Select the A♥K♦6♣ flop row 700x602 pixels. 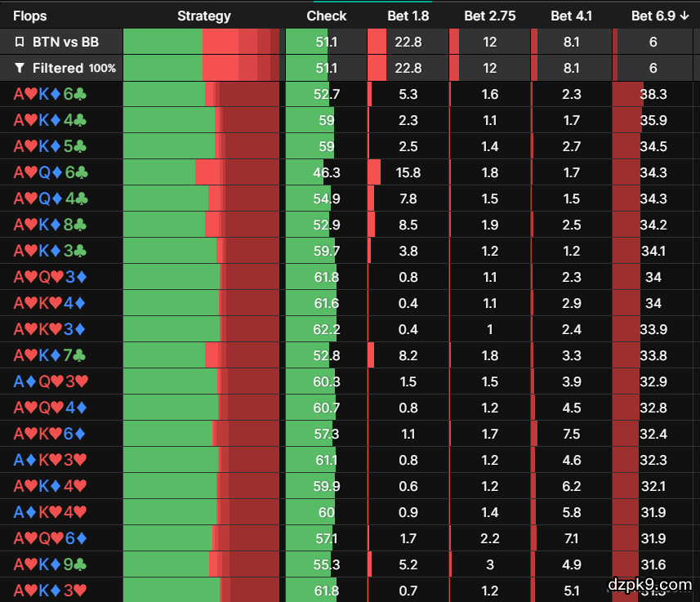(x=50, y=94)
